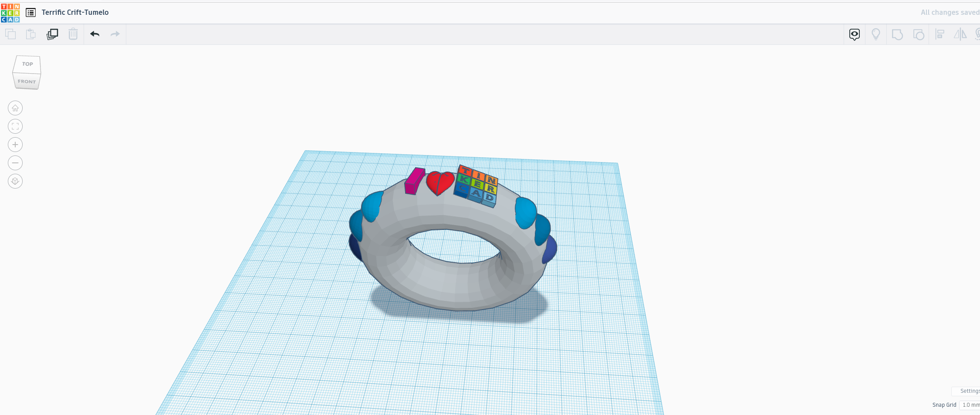Screen dimensions: 980x415
Task: Undo the last action
Action: click(95, 34)
